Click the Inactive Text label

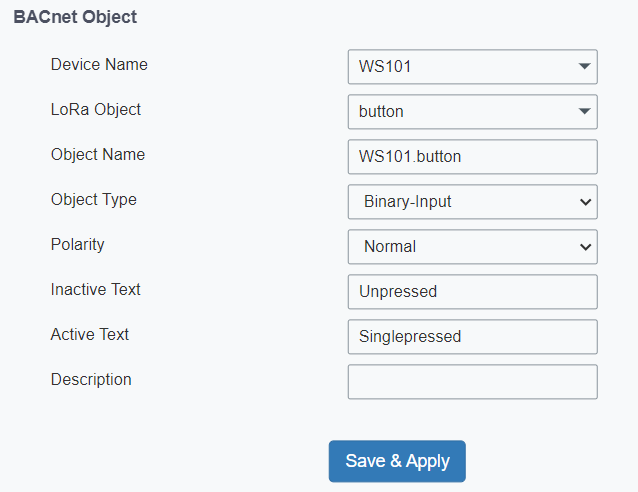click(96, 290)
